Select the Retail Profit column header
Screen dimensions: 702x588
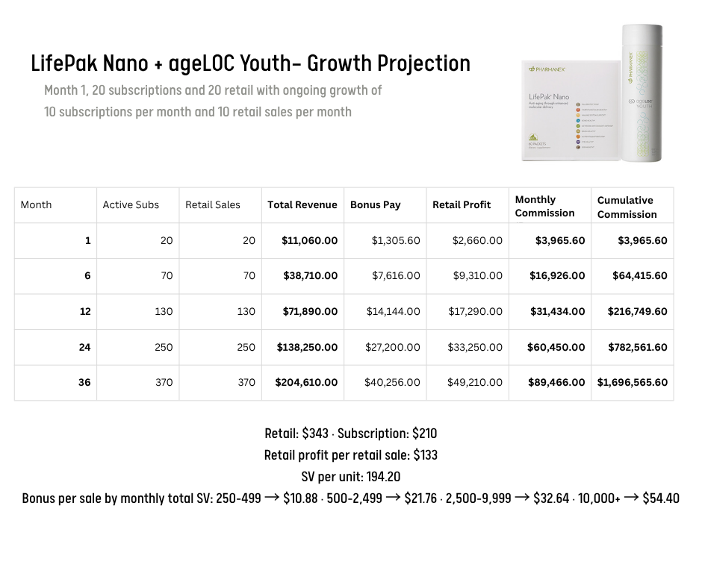click(462, 204)
